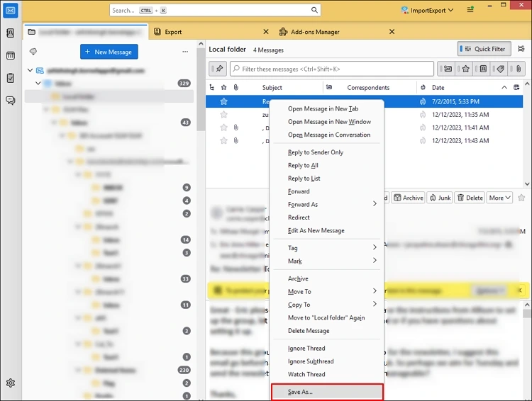Toggle star on 12/12/2023 11:43 AM message

(x=223, y=140)
